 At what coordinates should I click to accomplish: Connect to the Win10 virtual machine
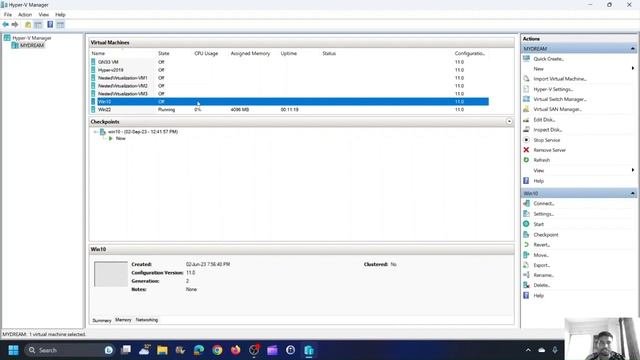(543, 203)
